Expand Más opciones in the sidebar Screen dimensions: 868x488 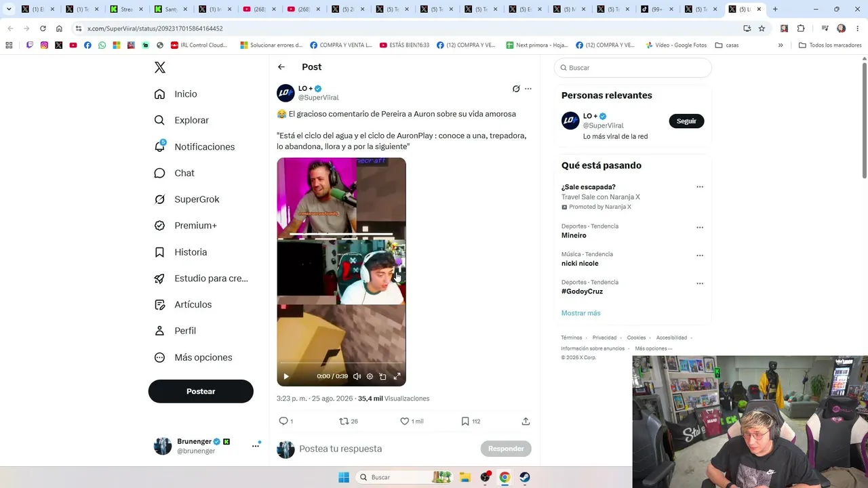(193, 357)
